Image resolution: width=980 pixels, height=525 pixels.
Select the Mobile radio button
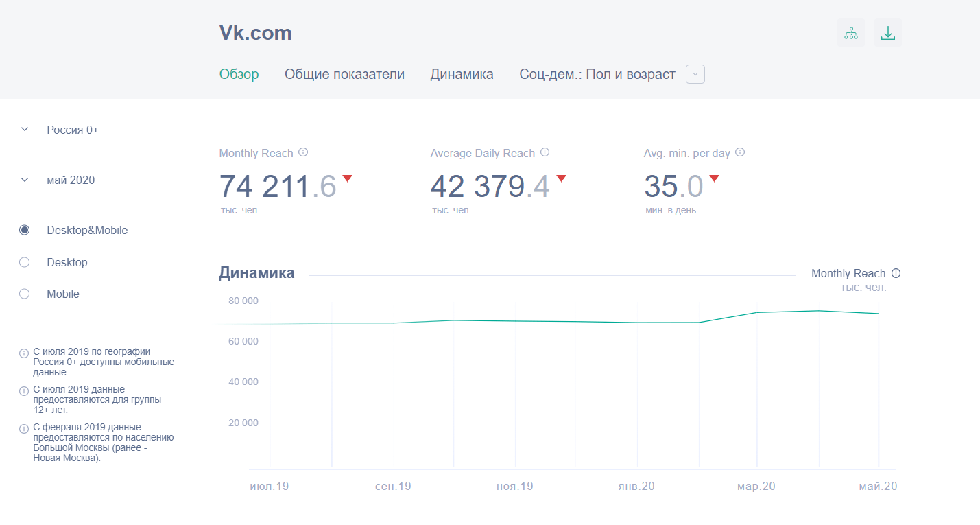click(25, 294)
